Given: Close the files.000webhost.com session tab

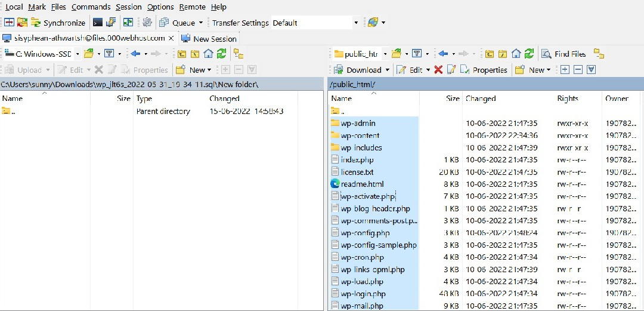Looking at the screenshot, I should 171,38.
